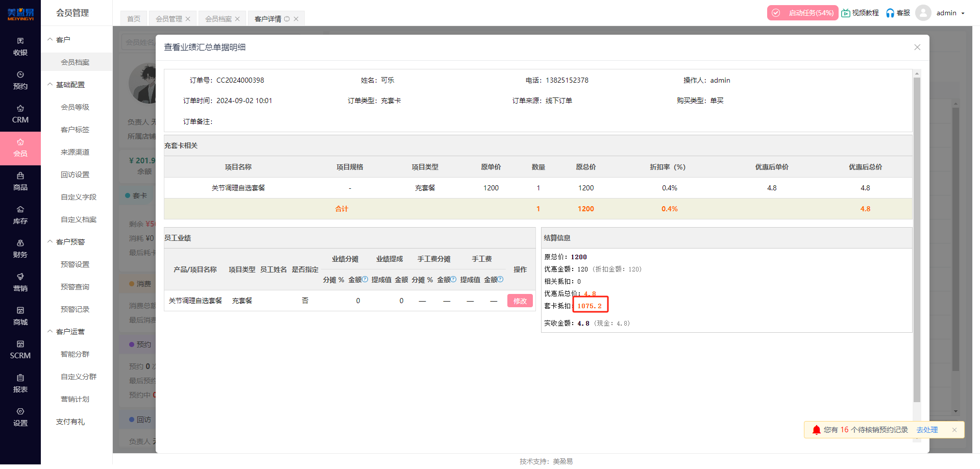
Task: Open the 财务 finance module
Action: click(x=20, y=249)
